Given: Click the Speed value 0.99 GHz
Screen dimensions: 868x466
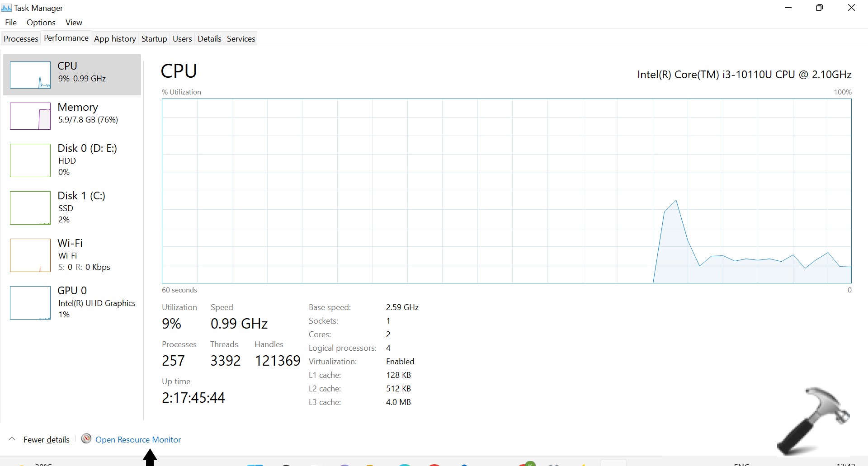Looking at the screenshot, I should pyautogui.click(x=239, y=324).
